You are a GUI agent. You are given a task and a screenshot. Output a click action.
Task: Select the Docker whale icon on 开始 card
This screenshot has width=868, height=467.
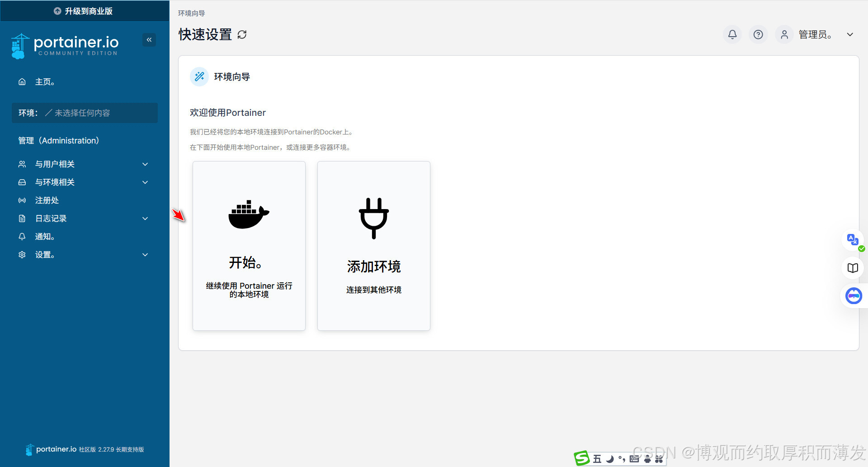249,214
